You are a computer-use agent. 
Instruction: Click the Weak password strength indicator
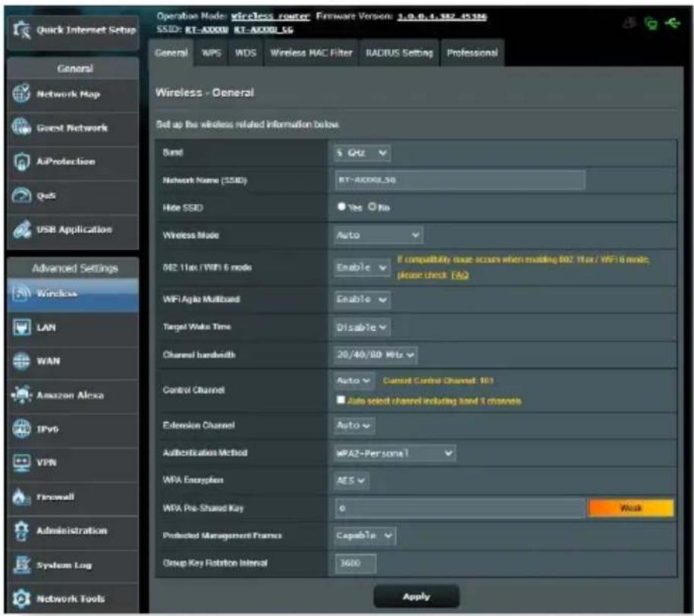point(631,508)
